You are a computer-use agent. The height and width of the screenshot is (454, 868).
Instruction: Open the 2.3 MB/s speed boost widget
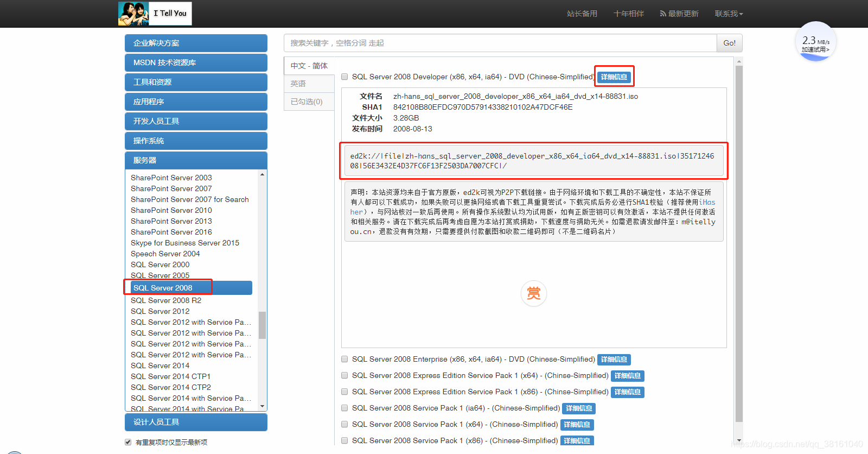tap(816, 42)
